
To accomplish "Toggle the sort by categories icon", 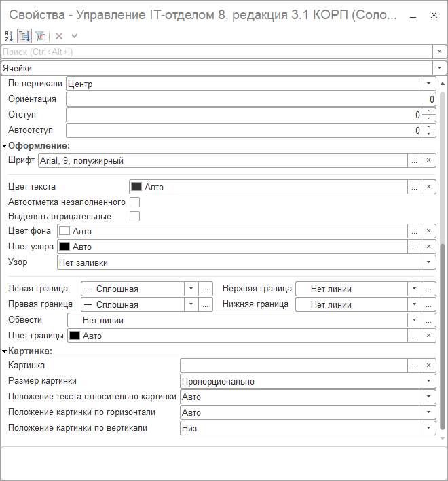I will pos(24,36).
